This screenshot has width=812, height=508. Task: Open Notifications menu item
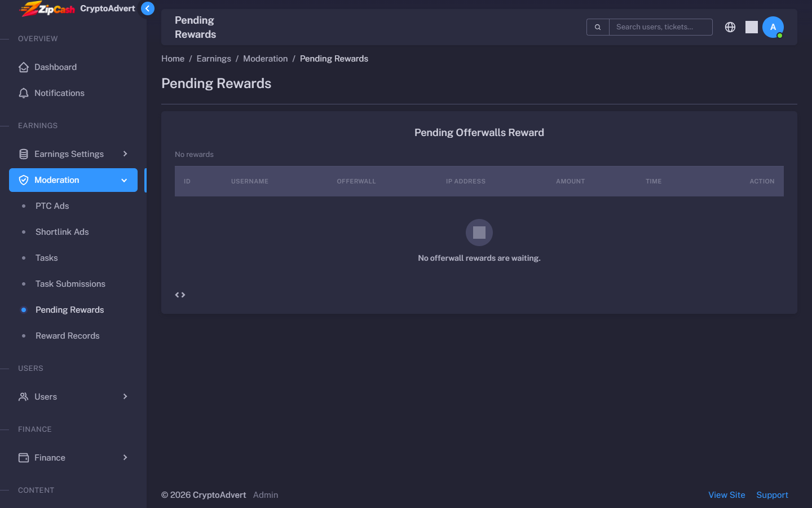coord(73,93)
